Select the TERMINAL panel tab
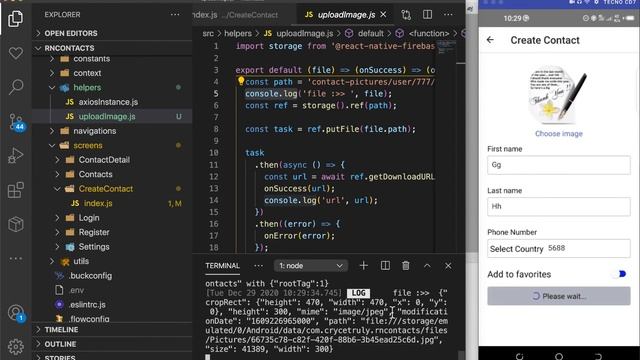The width and height of the screenshot is (640, 360). [x=222, y=266]
